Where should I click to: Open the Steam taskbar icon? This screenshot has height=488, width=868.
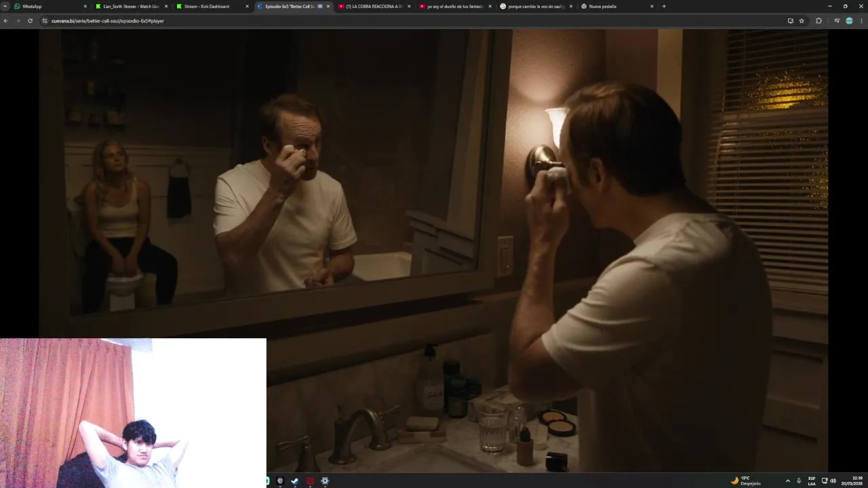[x=295, y=481]
